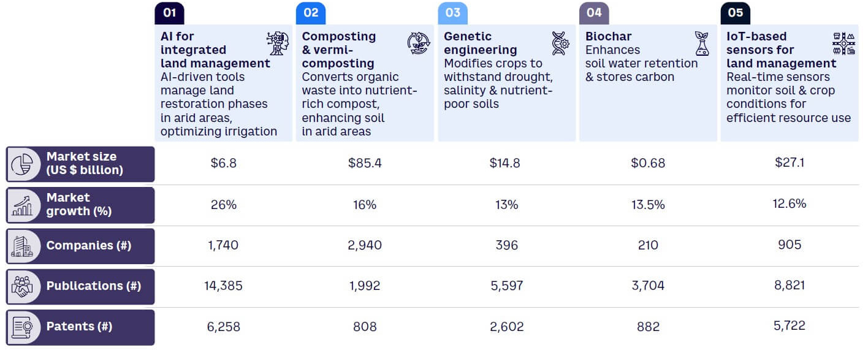868x350 pixels.
Task: Click the Market growth bar chart icon
Action: pos(23,205)
